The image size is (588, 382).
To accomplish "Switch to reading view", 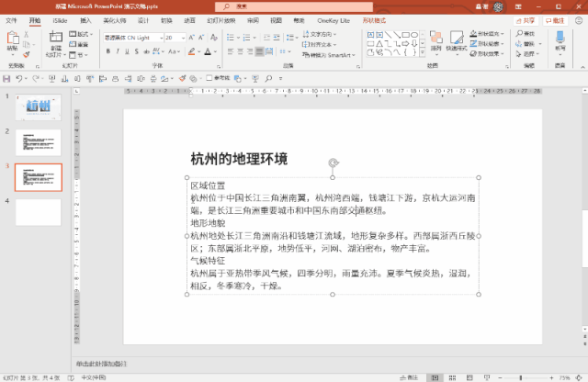I will coord(469,377).
